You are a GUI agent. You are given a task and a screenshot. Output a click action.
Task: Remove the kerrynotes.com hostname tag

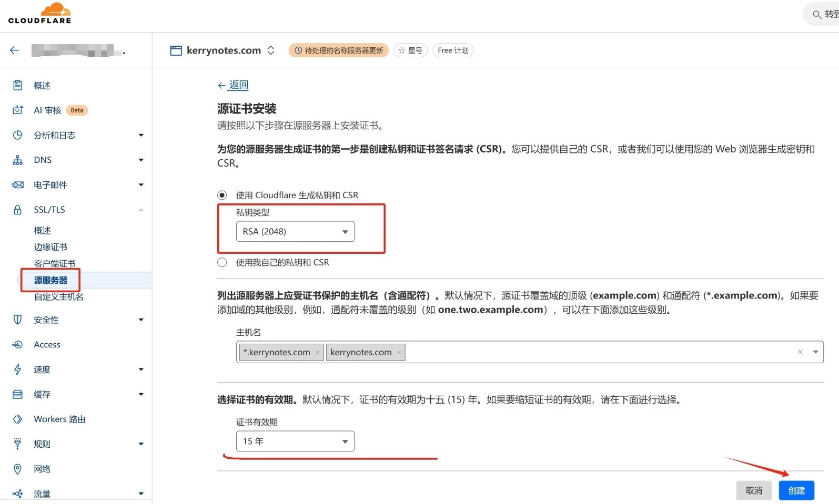[399, 353]
